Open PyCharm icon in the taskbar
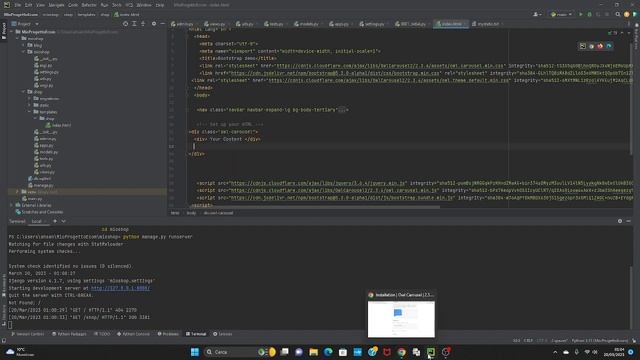 click(431, 352)
